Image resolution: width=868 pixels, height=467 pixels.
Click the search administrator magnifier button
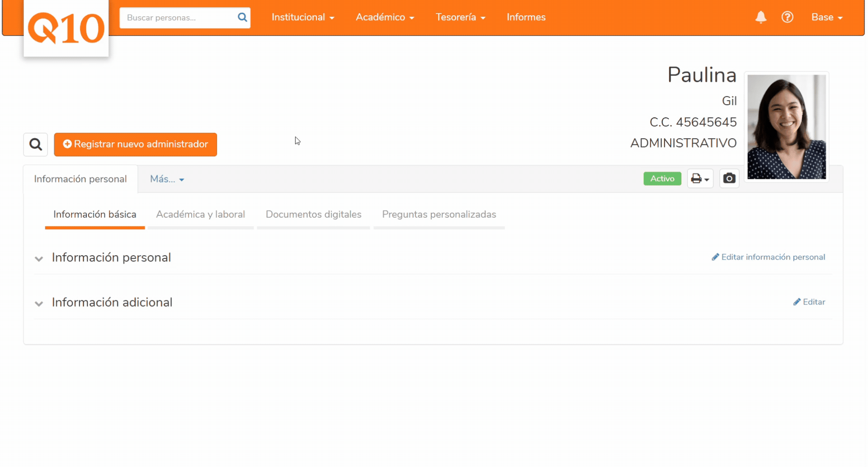click(36, 145)
